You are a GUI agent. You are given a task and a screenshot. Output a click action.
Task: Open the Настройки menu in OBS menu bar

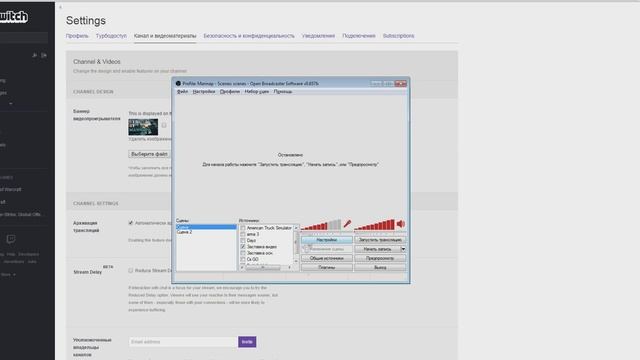click(204, 91)
